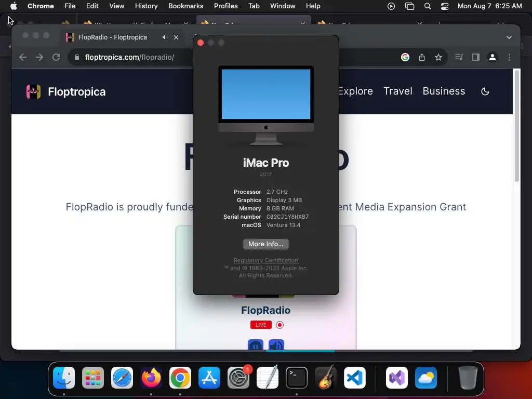
Task: Click the iMac Pro image
Action: pyautogui.click(x=265, y=105)
